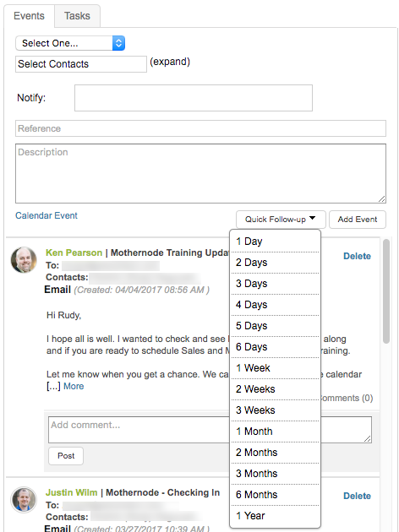Pick the 1 Year follow-up option
This screenshot has width=399, height=532.
(275, 516)
